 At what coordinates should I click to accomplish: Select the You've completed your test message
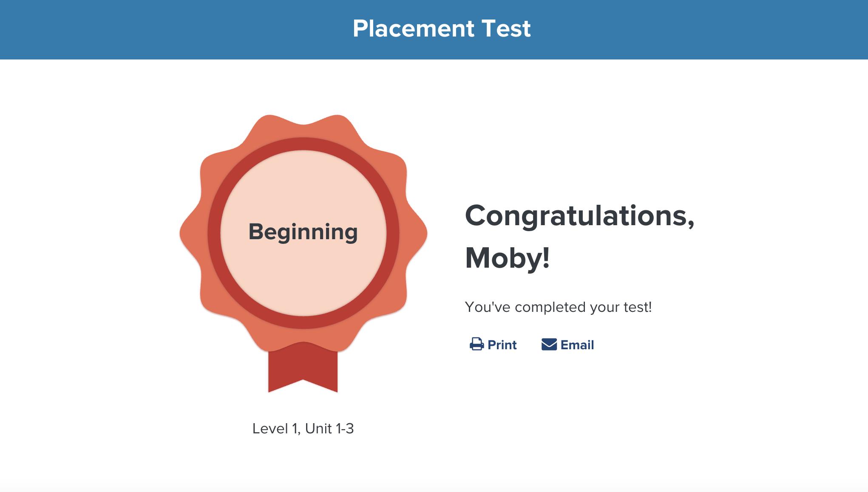(558, 307)
